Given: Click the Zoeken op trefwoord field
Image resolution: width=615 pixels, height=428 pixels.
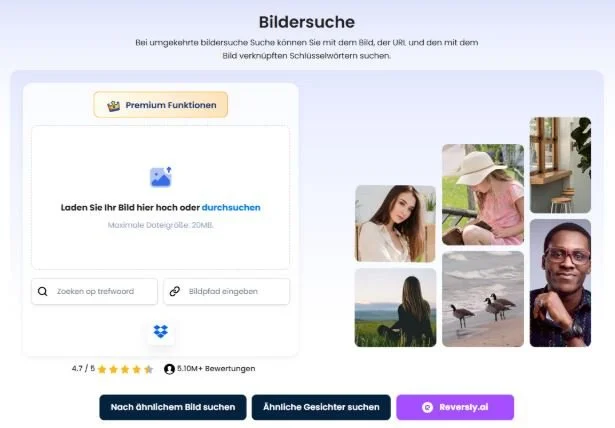Looking at the screenshot, I should [95, 291].
